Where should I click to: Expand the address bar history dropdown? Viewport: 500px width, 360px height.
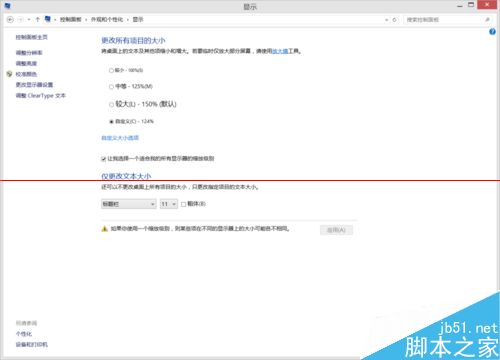[x=387, y=20]
